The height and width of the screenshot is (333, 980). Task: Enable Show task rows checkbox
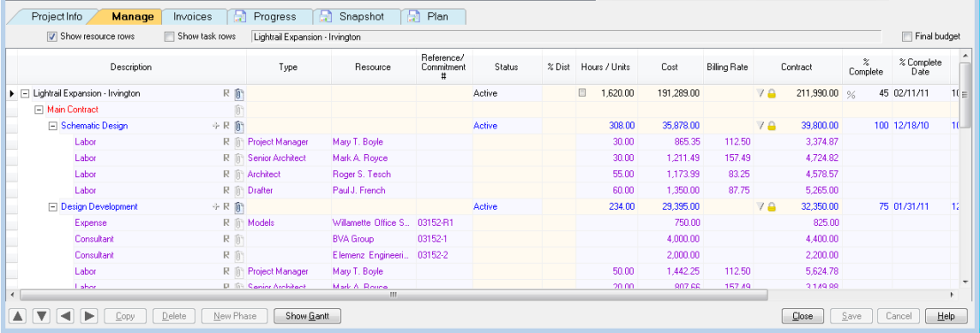[x=169, y=37]
